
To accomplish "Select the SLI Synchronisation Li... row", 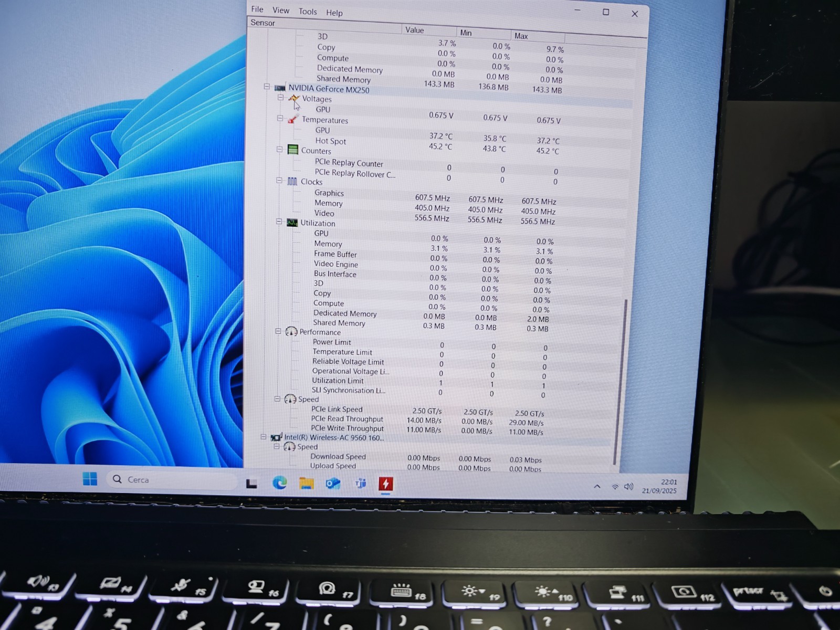I will tap(428, 392).
